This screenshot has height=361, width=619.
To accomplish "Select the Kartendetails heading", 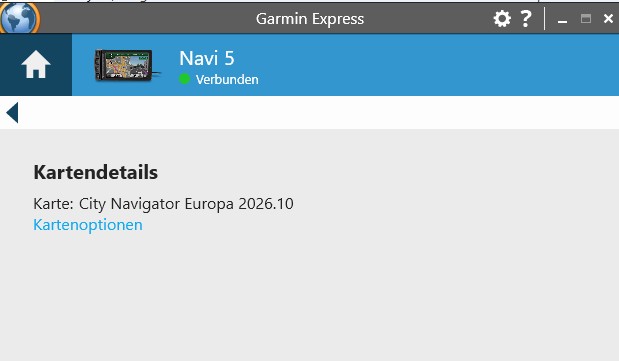I will (96, 172).
